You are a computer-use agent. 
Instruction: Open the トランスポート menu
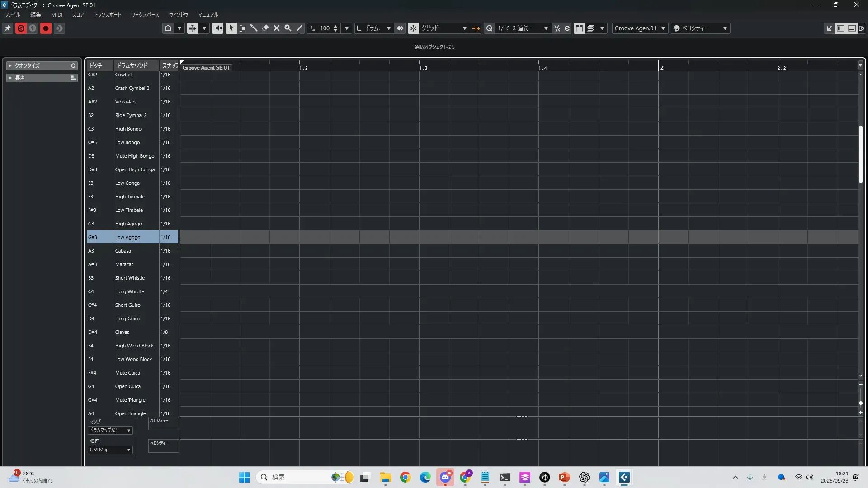click(x=108, y=14)
